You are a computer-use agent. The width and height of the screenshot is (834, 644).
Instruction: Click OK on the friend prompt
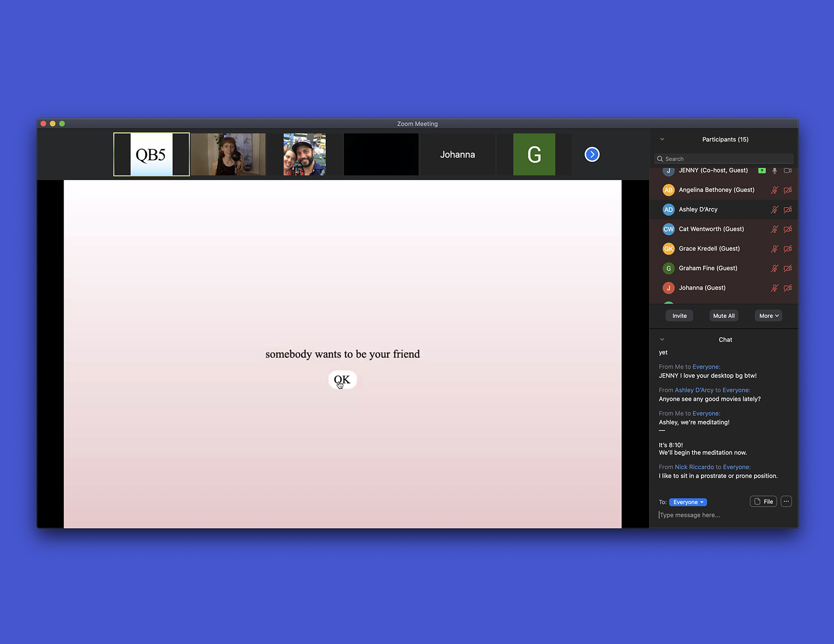[342, 380]
